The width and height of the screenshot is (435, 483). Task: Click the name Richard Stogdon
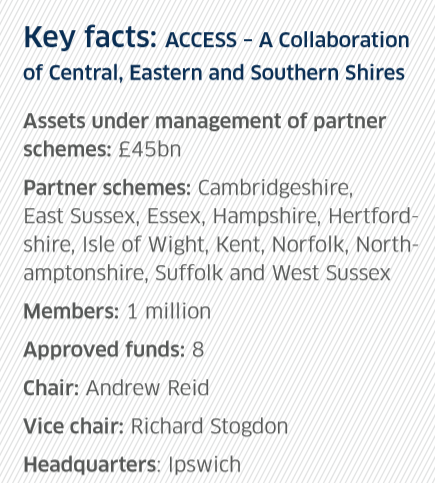[x=209, y=426]
